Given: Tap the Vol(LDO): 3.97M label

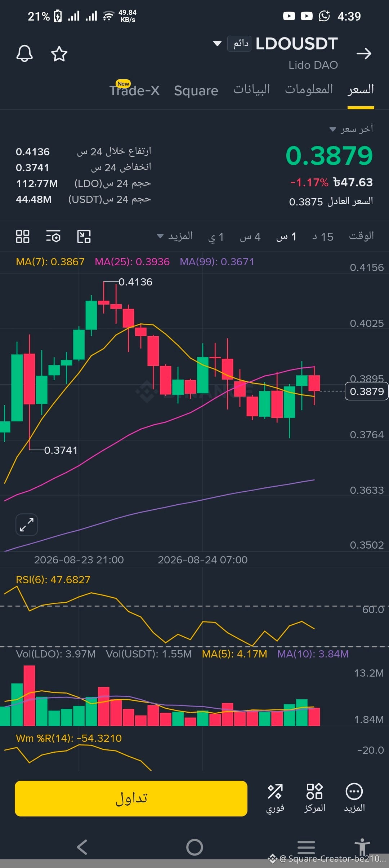Looking at the screenshot, I should (x=56, y=654).
